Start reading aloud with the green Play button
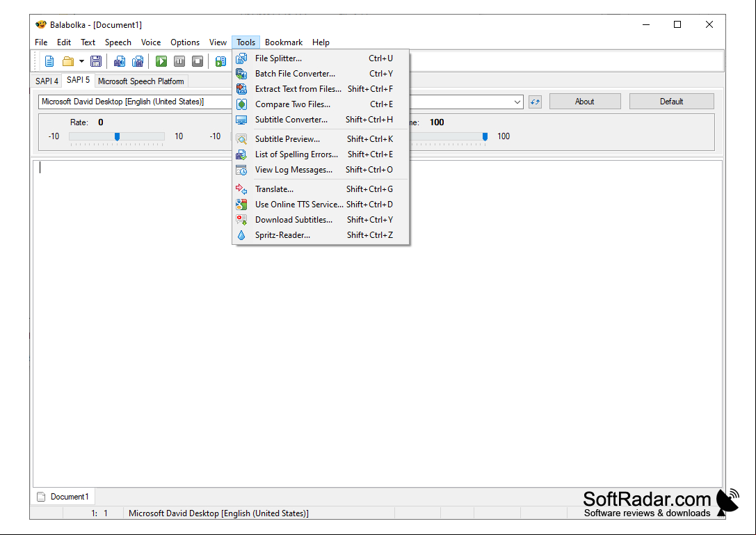The width and height of the screenshot is (756, 535). (x=161, y=61)
